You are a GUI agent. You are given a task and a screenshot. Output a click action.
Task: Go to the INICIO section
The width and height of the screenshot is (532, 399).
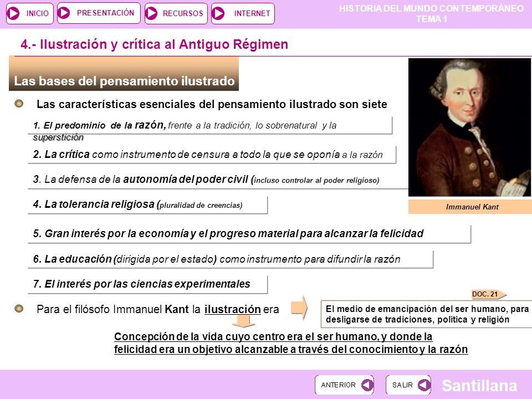(x=30, y=13)
